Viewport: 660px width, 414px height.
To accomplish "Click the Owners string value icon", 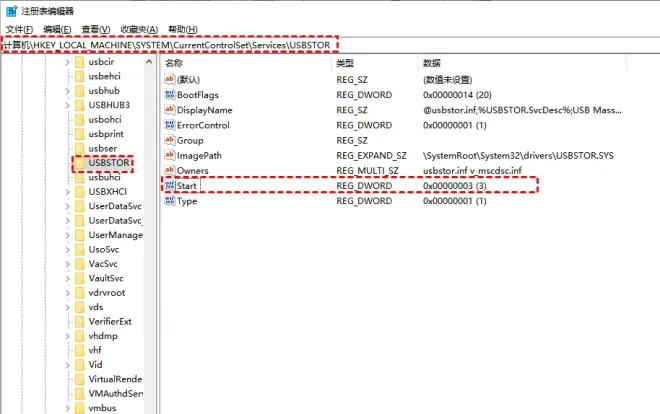I will click(x=170, y=170).
